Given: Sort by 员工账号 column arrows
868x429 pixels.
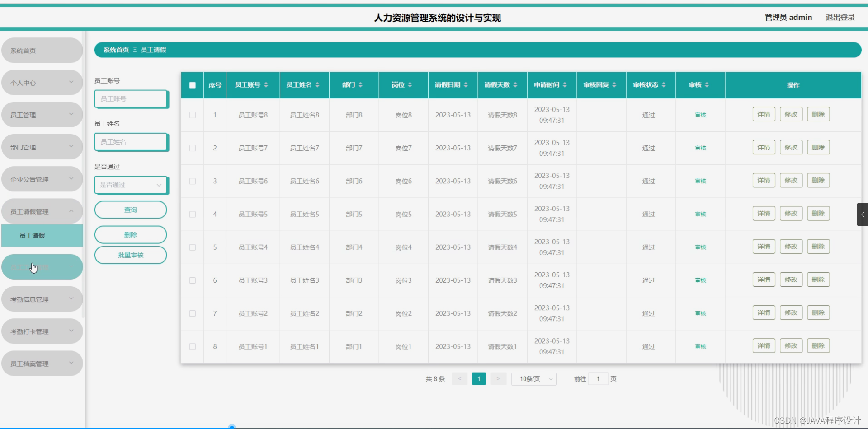Looking at the screenshot, I should pyautogui.click(x=266, y=85).
